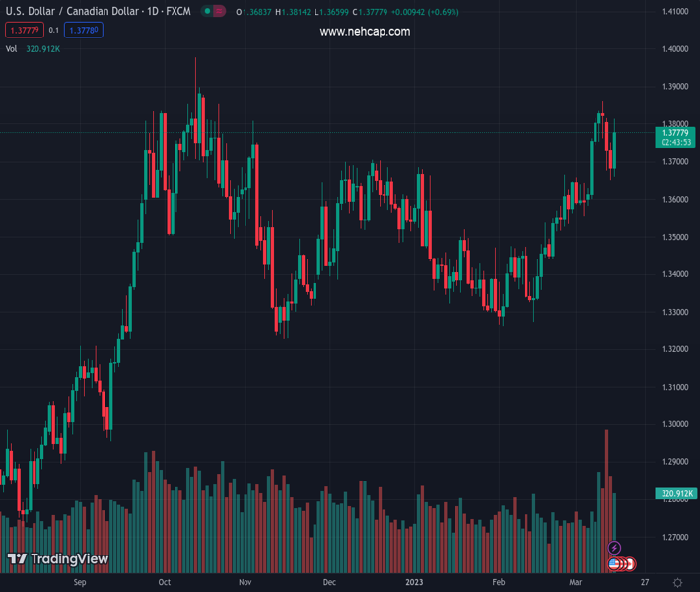Click the Dec label on time axis
This screenshot has width=700, height=592.
[329, 583]
